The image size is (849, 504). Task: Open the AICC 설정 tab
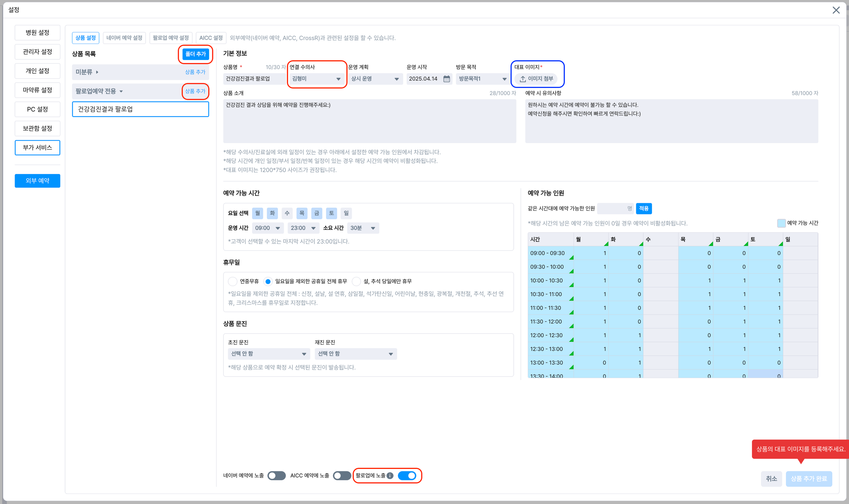(211, 38)
